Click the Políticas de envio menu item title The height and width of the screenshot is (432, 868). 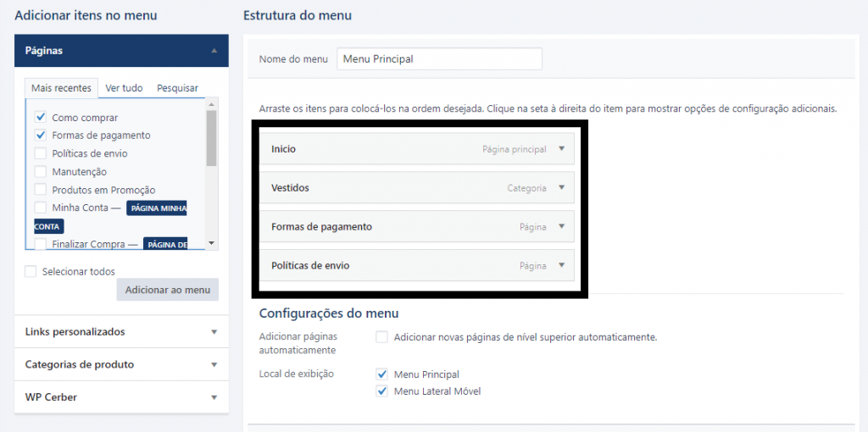[x=310, y=265]
